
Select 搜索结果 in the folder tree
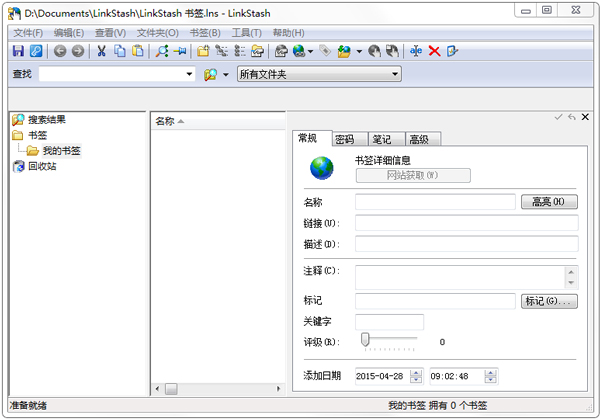click(47, 120)
